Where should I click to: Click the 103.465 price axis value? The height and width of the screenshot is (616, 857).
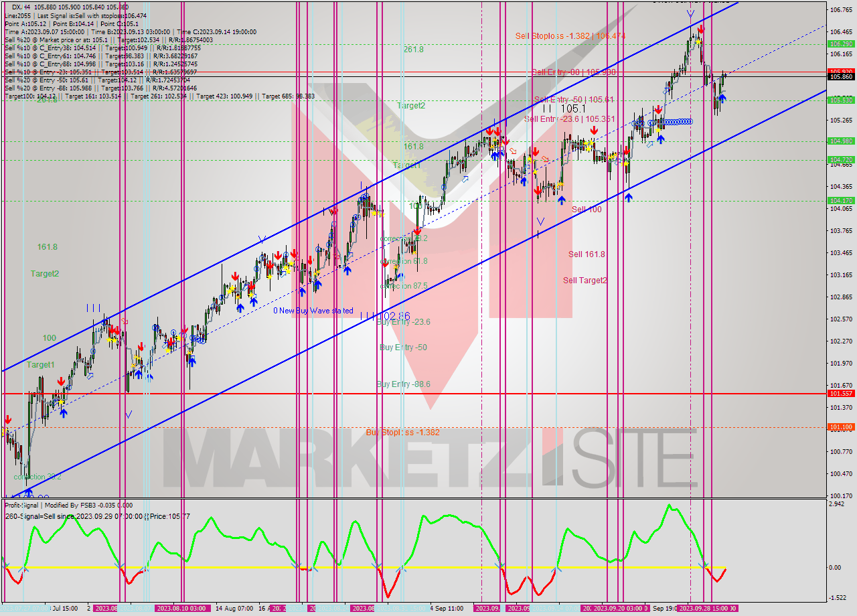pyautogui.click(x=840, y=253)
